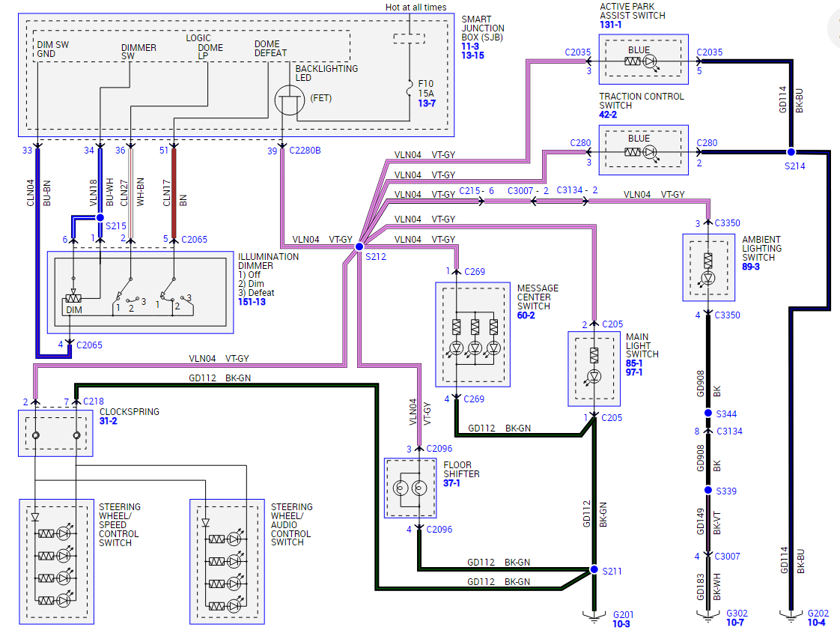Click the DIM SW GND label
The height and width of the screenshot is (639, 840).
pyautogui.click(x=52, y=49)
